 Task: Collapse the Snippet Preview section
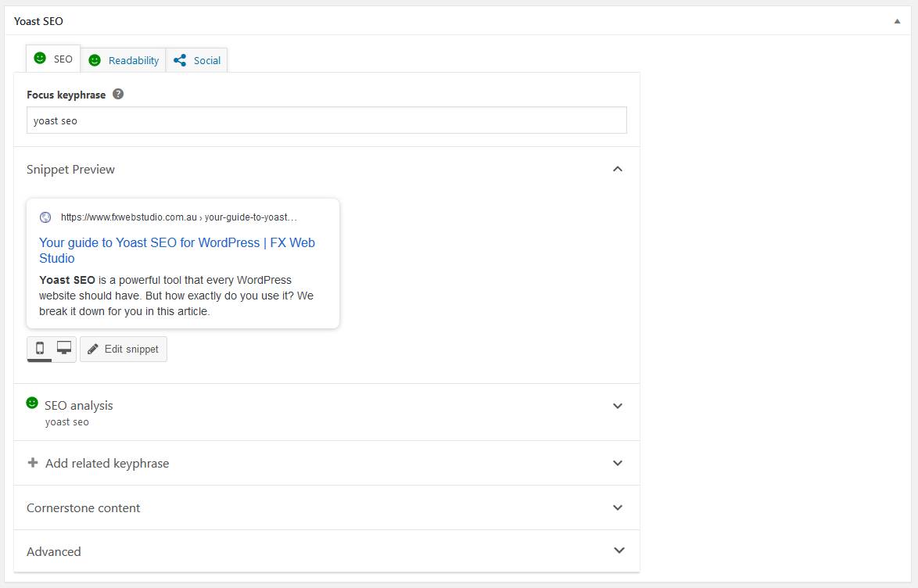(x=617, y=169)
